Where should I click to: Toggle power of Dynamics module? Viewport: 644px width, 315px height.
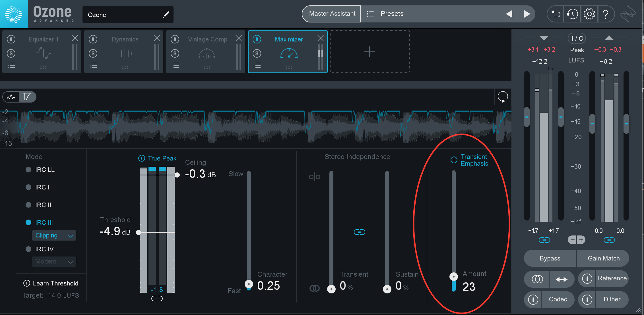pos(93,39)
